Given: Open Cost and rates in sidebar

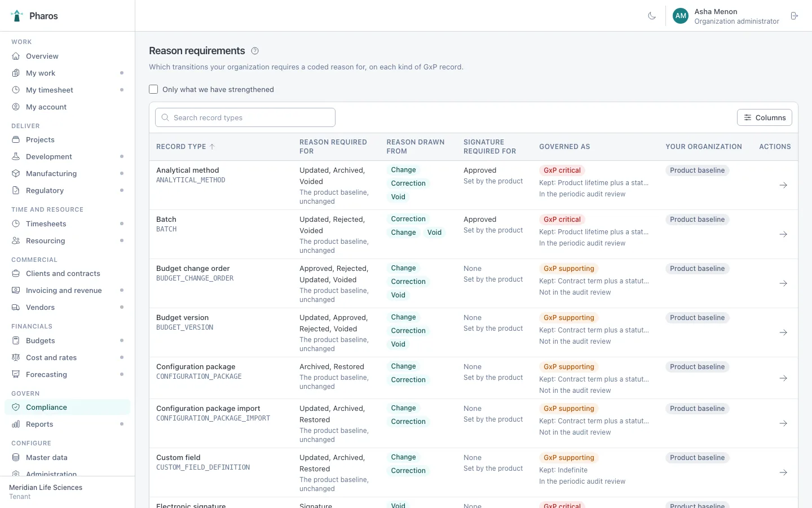Looking at the screenshot, I should 67,357.
